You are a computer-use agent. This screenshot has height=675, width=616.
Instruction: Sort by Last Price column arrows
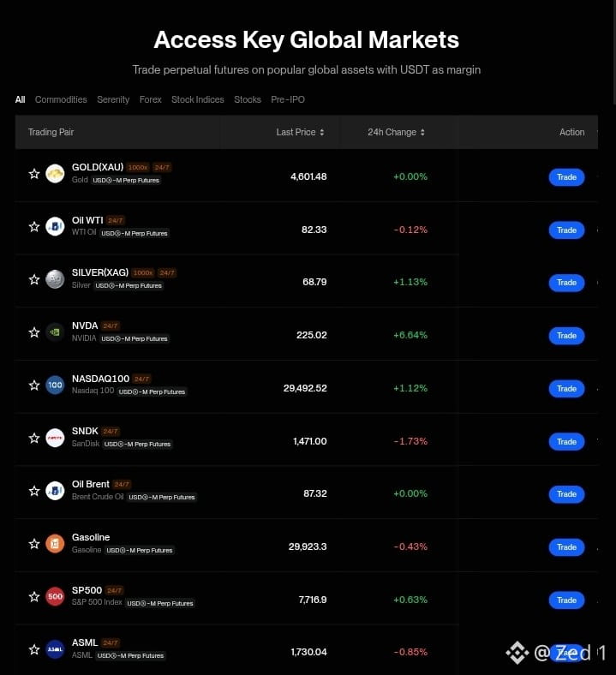tap(322, 132)
